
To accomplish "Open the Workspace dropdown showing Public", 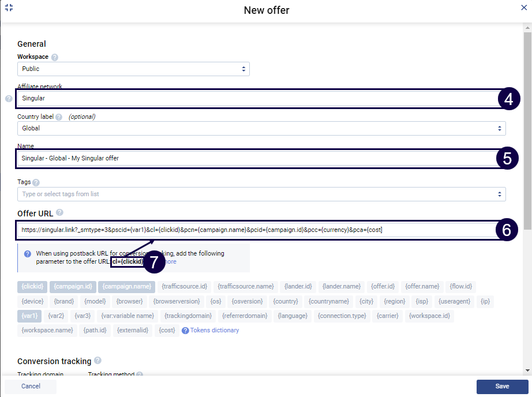I will click(x=133, y=69).
